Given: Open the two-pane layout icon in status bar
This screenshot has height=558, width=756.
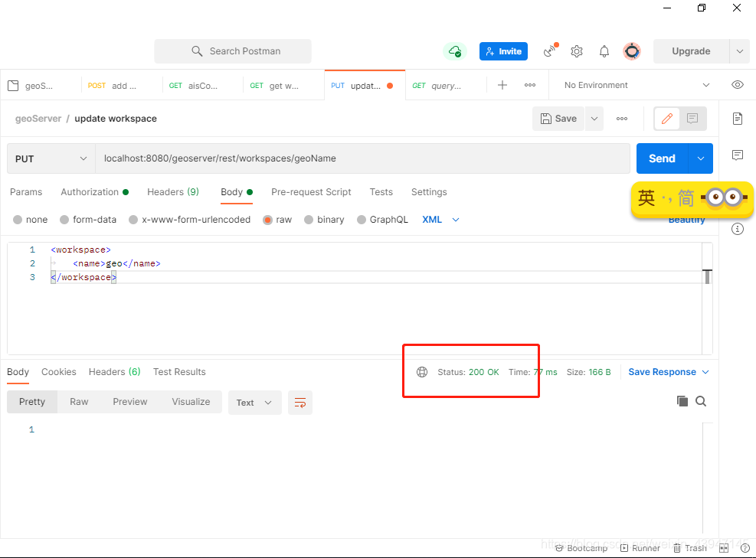Looking at the screenshot, I should click(x=724, y=548).
